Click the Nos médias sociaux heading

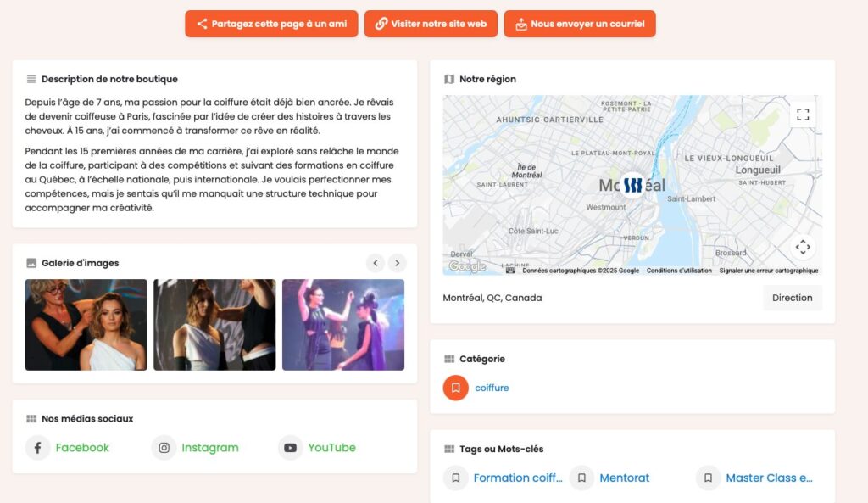click(87, 419)
